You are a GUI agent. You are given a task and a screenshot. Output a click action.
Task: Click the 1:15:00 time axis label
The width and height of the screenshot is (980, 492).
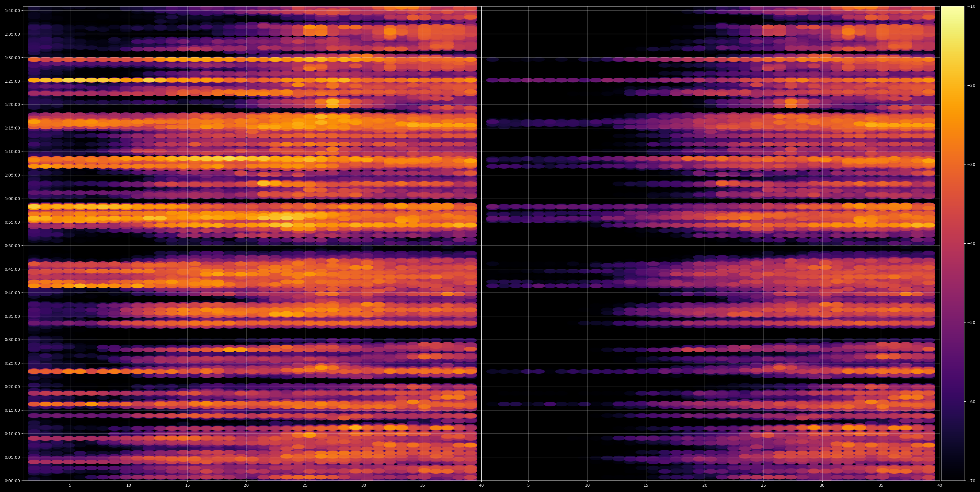pos(12,128)
